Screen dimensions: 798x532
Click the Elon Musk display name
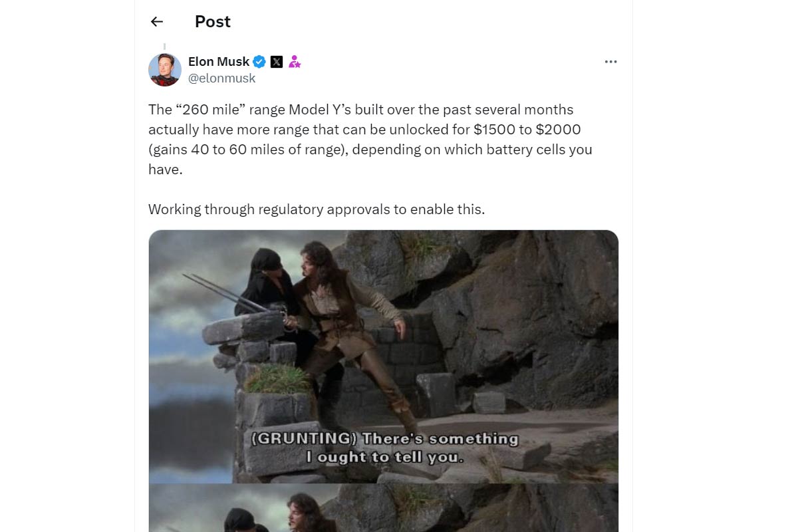219,61
